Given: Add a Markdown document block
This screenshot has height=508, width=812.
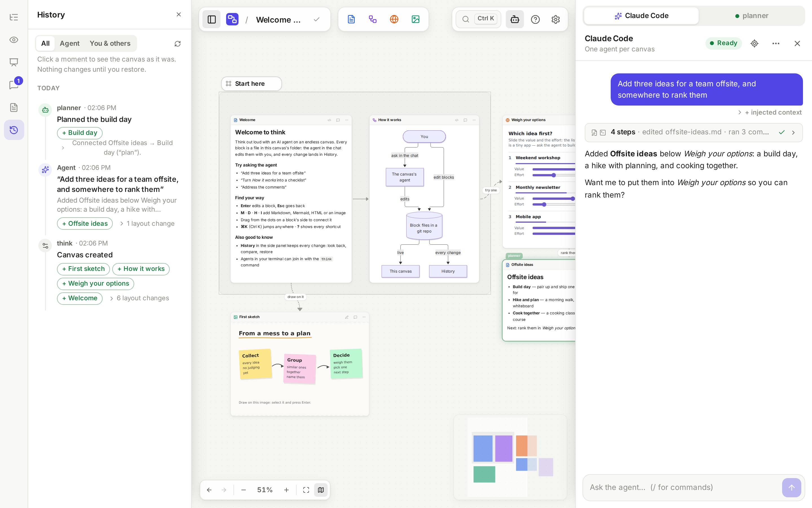Looking at the screenshot, I should (x=351, y=19).
